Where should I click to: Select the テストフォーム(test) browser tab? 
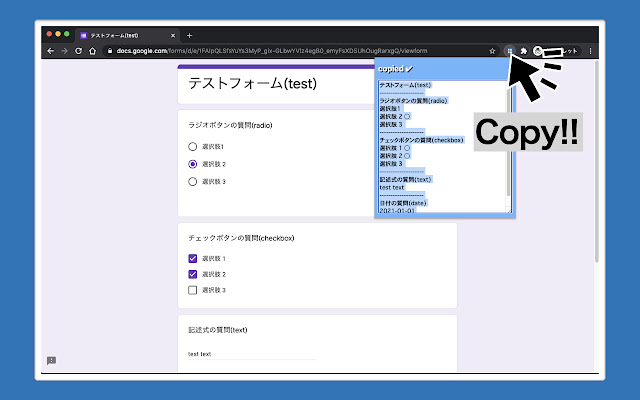(127, 36)
